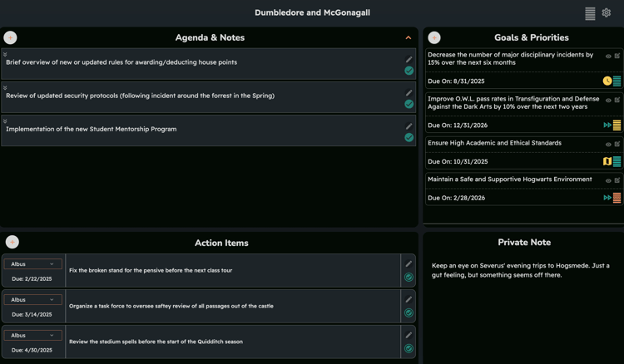Add a new Goals & Priorities item
624x364 pixels.
click(x=434, y=37)
